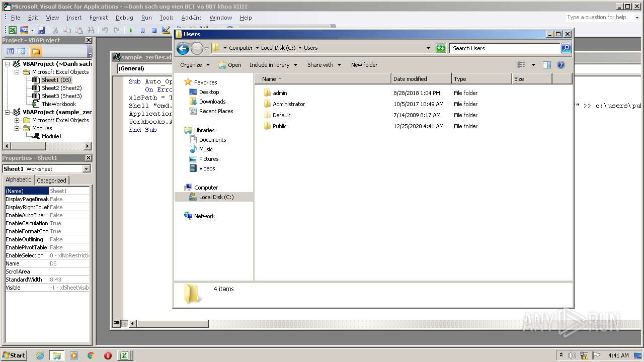Collapse first VBAProject (~Danh sach) node
644x362 pixels.
click(8, 64)
